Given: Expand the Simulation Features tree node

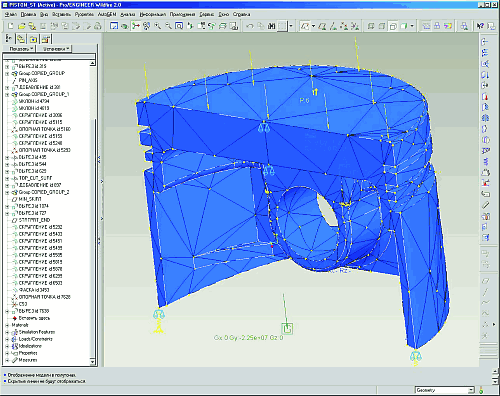Looking at the screenshot, I should point(7,332).
